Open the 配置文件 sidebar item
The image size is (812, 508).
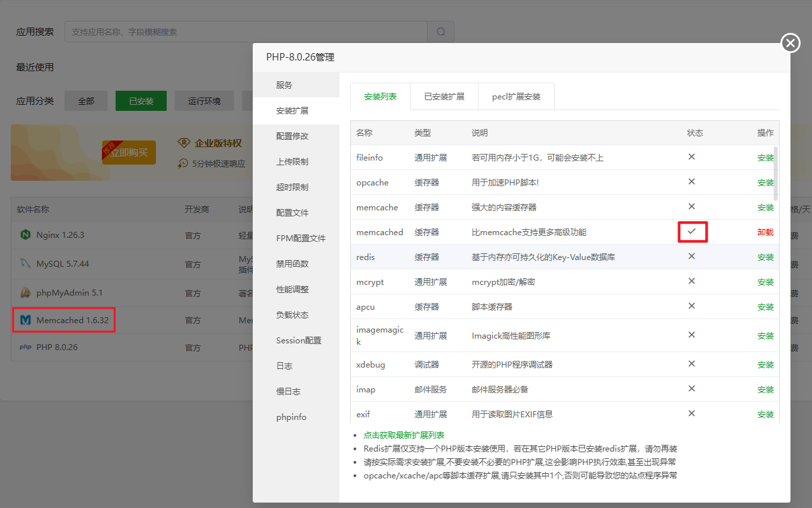click(296, 213)
